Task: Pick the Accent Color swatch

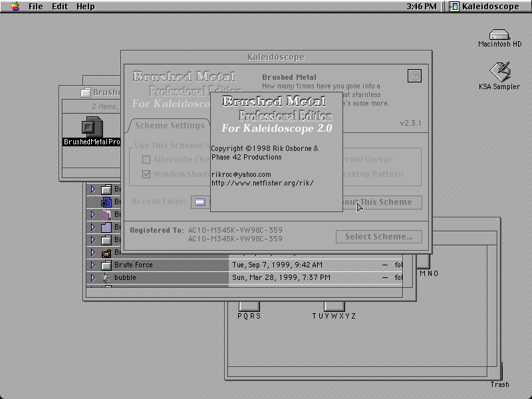Action: click(200, 202)
